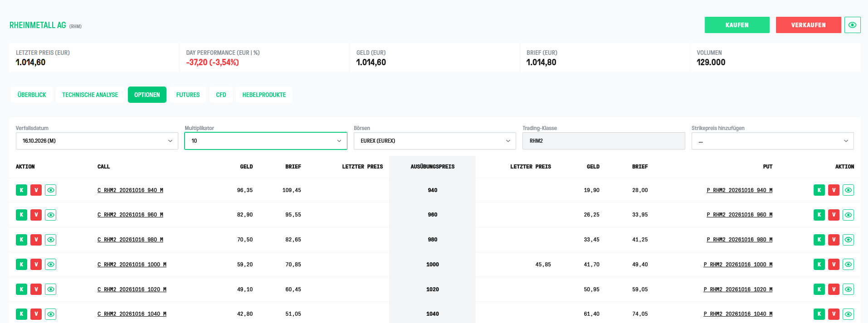
Task: Open put link P RHM2 20261016 960 M
Action: click(739, 215)
